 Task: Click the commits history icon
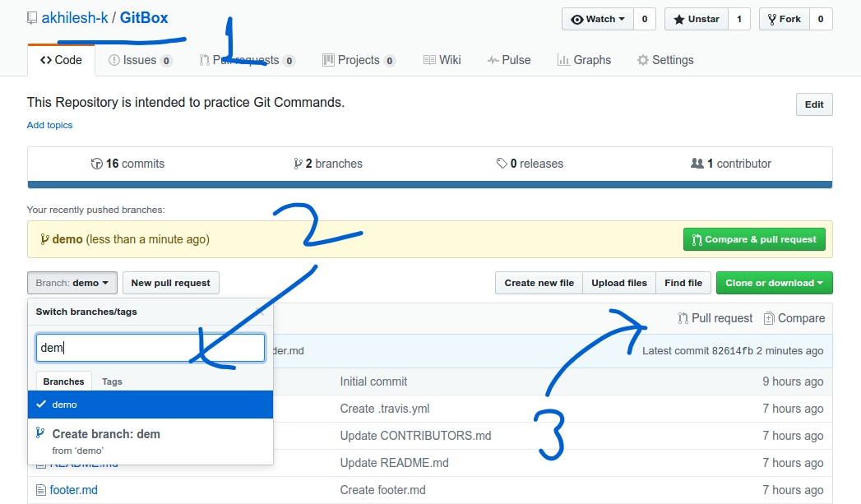(97, 164)
